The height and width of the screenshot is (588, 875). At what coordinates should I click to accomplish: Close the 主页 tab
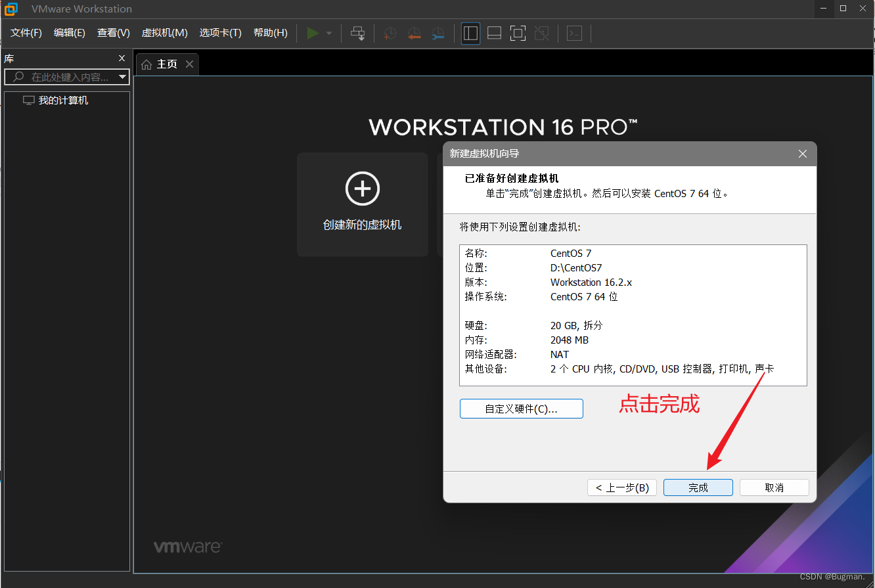189,64
